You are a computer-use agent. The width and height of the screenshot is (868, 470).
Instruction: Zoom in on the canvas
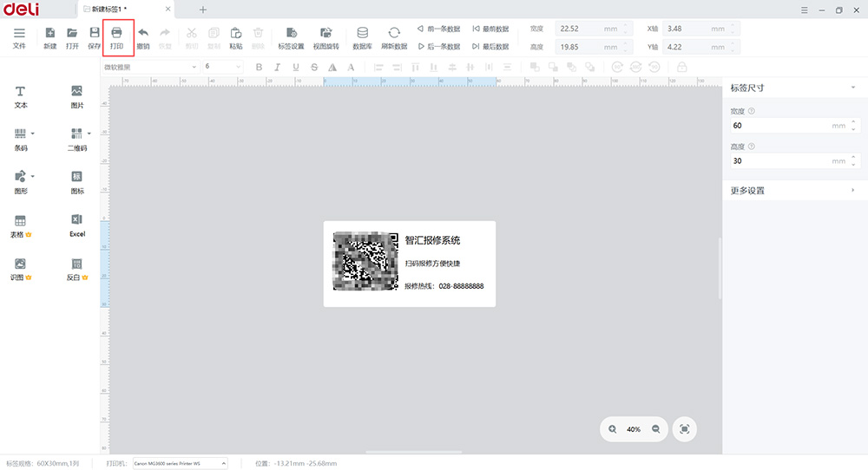click(x=612, y=429)
